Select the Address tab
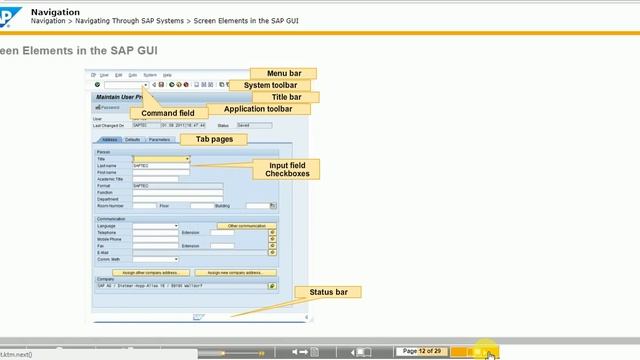 coord(109,140)
